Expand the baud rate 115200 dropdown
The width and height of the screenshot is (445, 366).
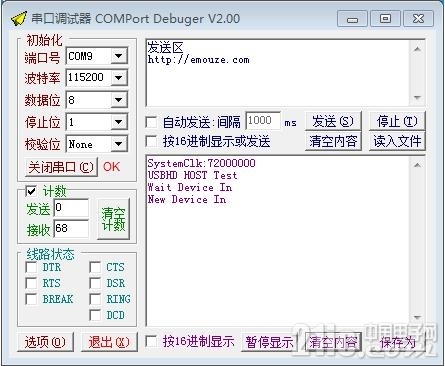click(118, 78)
